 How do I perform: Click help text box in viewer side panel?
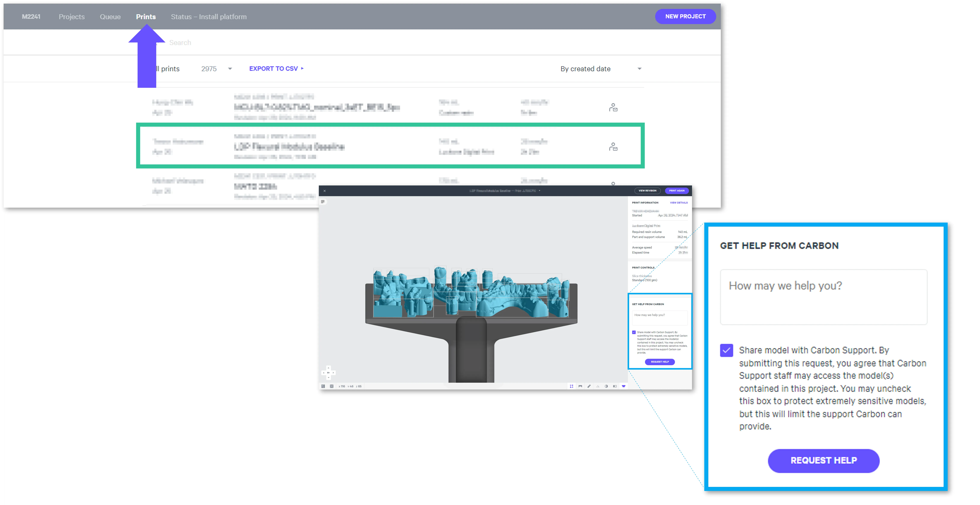pyautogui.click(x=660, y=318)
